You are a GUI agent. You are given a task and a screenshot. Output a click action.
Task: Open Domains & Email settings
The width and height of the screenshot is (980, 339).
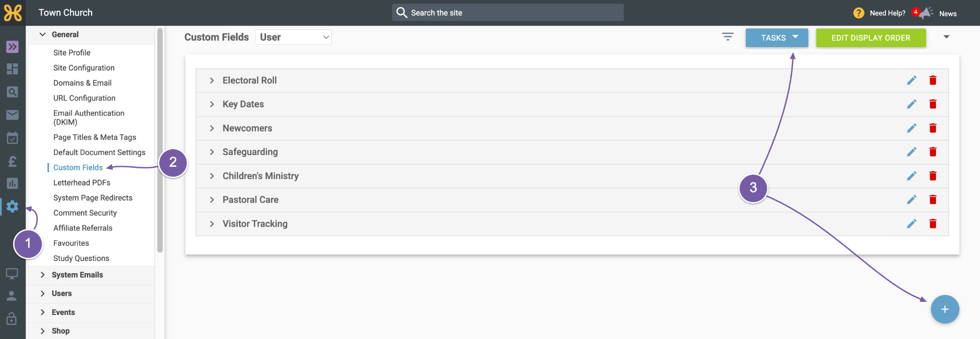(x=82, y=83)
